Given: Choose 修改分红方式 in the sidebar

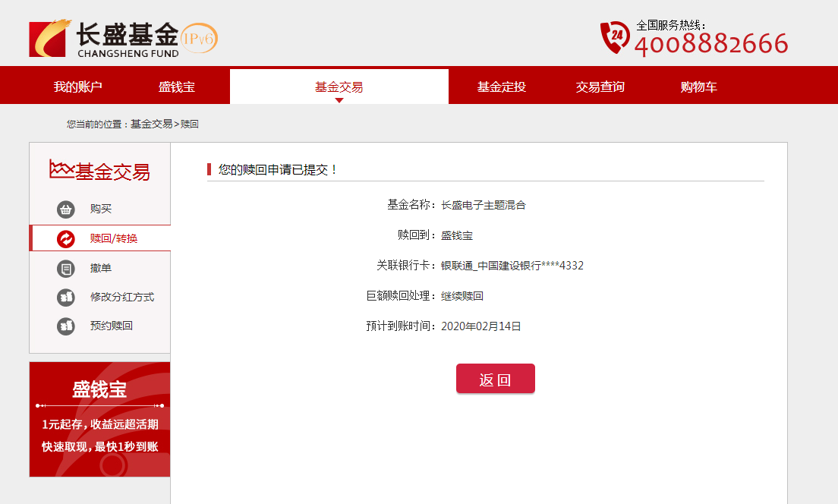Looking at the screenshot, I should click(x=122, y=297).
